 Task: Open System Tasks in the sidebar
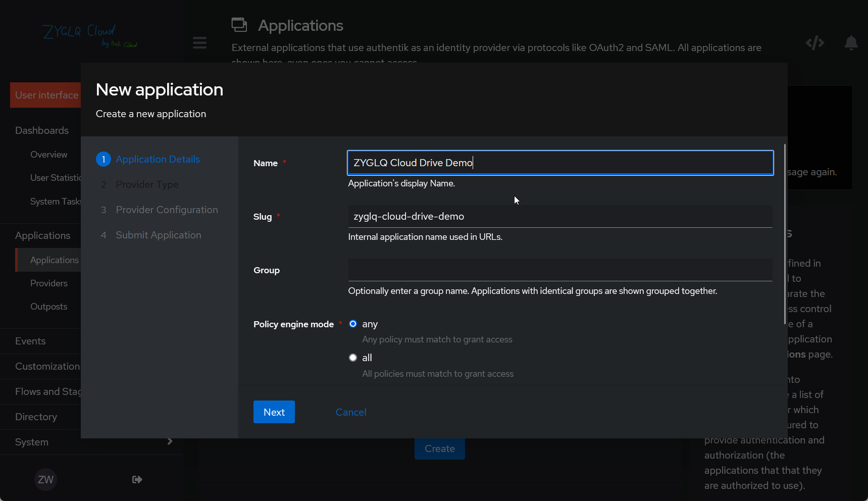(x=55, y=202)
